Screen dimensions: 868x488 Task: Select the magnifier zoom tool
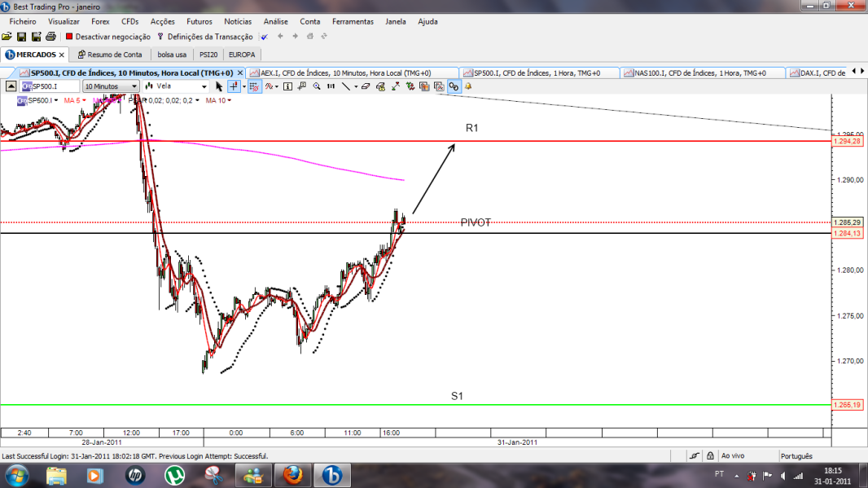point(317,86)
